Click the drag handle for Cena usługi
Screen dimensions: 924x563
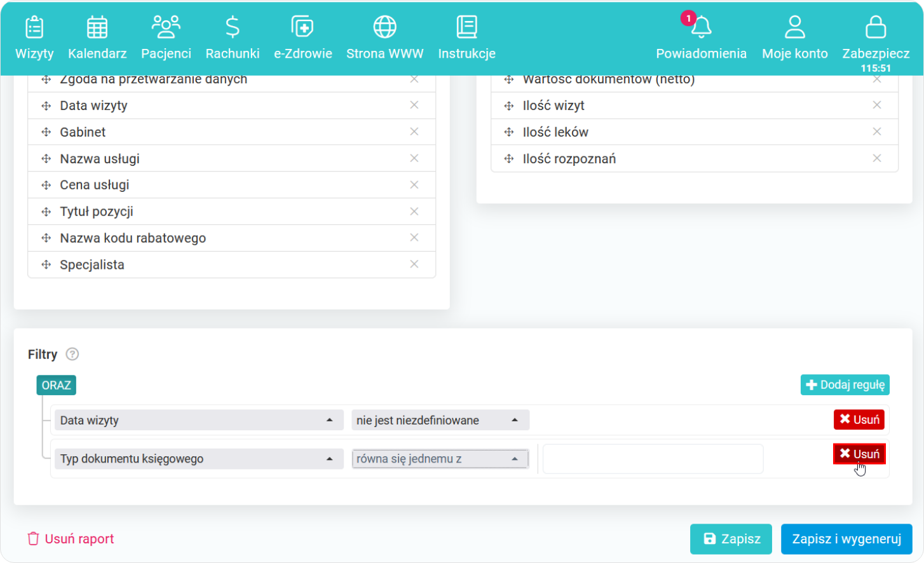46,186
